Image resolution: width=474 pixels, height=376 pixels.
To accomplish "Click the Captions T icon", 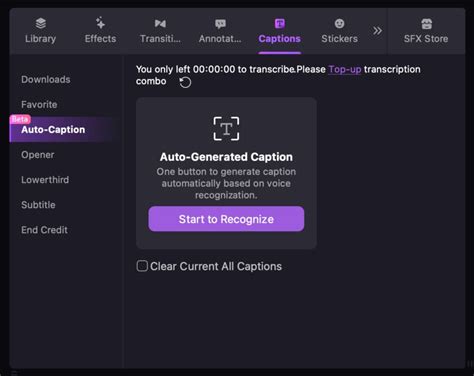I will 280,23.
